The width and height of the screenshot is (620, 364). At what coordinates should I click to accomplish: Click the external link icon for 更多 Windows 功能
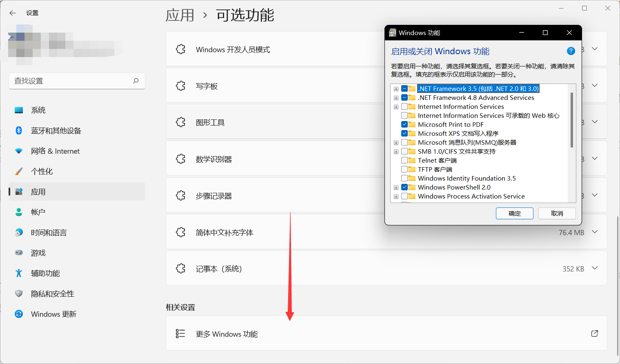tap(595, 333)
